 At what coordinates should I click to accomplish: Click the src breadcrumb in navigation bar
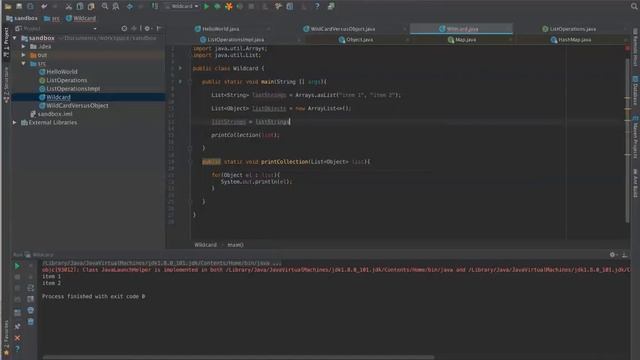52,18
